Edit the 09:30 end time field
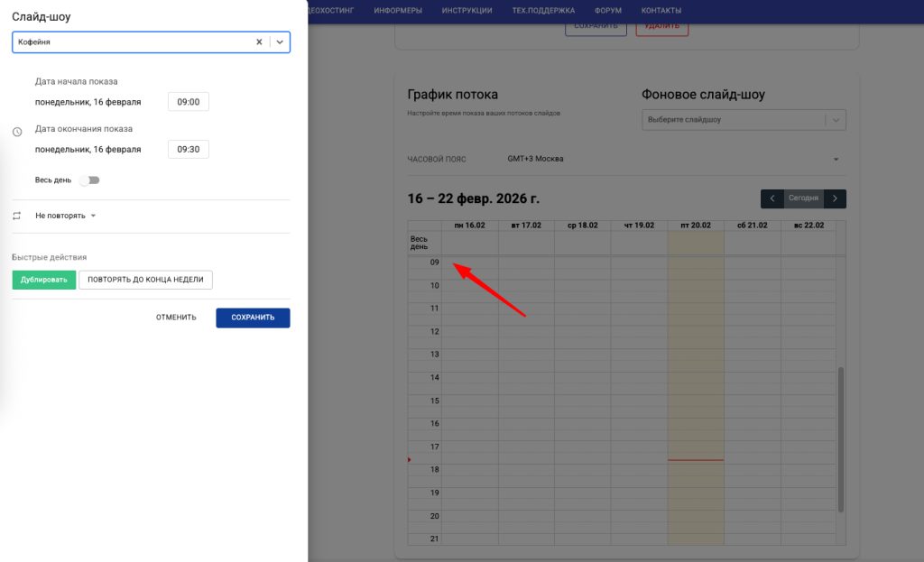This screenshot has height=562, width=924. [188, 149]
